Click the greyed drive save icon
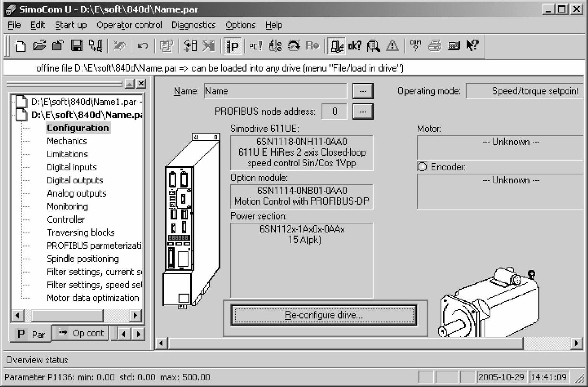The image size is (588, 387). [208, 46]
